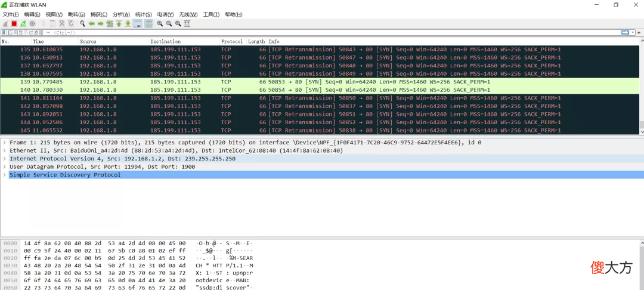Sort by the Destination column header
The image size is (644, 290).
184,42
